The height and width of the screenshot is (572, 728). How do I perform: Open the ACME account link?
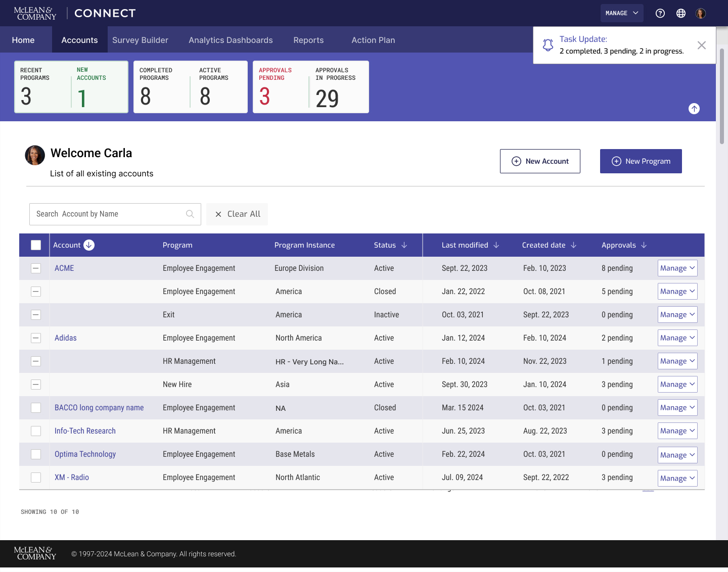[64, 268]
